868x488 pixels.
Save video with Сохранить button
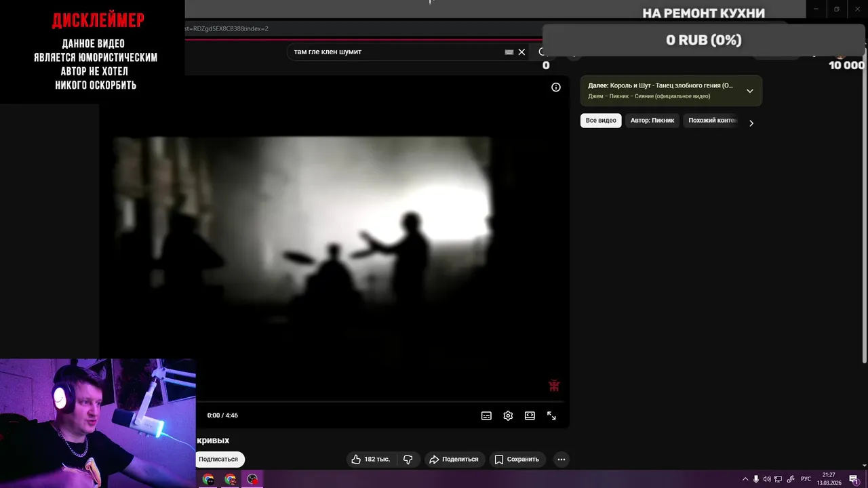[x=517, y=460]
